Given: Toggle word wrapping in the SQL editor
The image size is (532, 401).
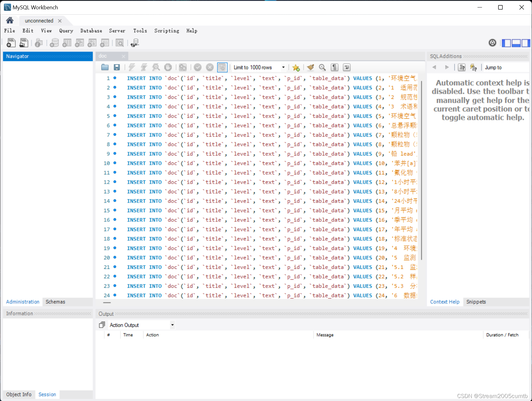Looking at the screenshot, I should [x=346, y=67].
